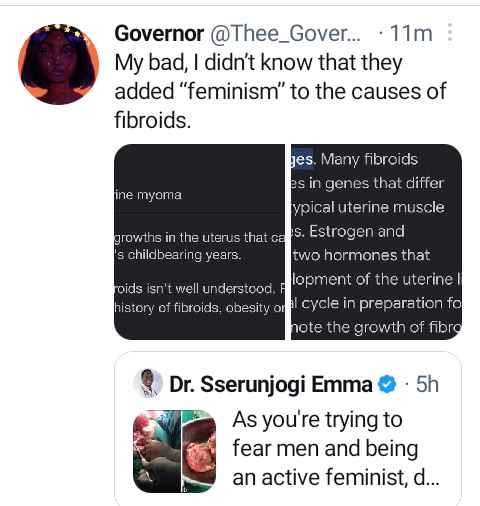The image size is (480, 506).
Task: Tap the right half of quoted surgery image
Action: (x=199, y=451)
